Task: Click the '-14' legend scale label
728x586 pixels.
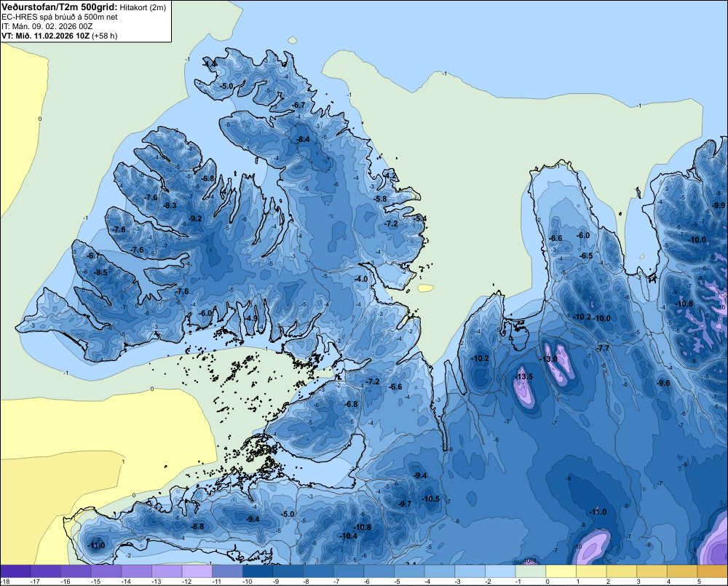Action: [126, 582]
